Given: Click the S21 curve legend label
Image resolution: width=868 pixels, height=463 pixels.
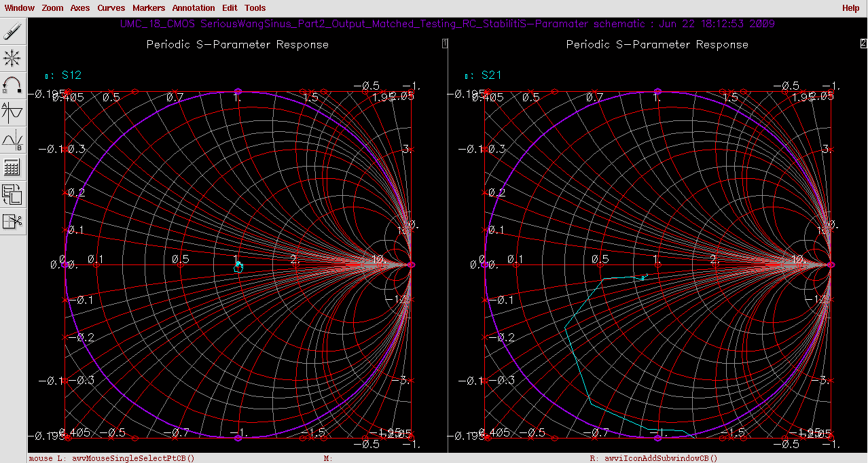Looking at the screenshot, I should tap(491, 75).
